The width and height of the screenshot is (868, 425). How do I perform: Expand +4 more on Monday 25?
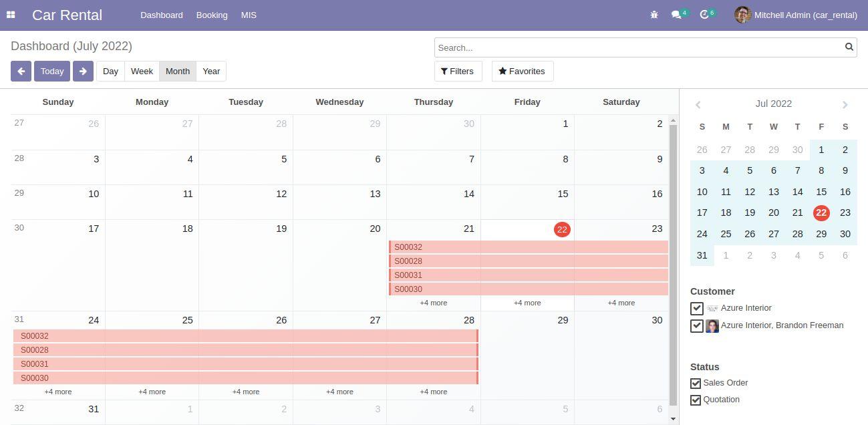pyautogui.click(x=152, y=392)
